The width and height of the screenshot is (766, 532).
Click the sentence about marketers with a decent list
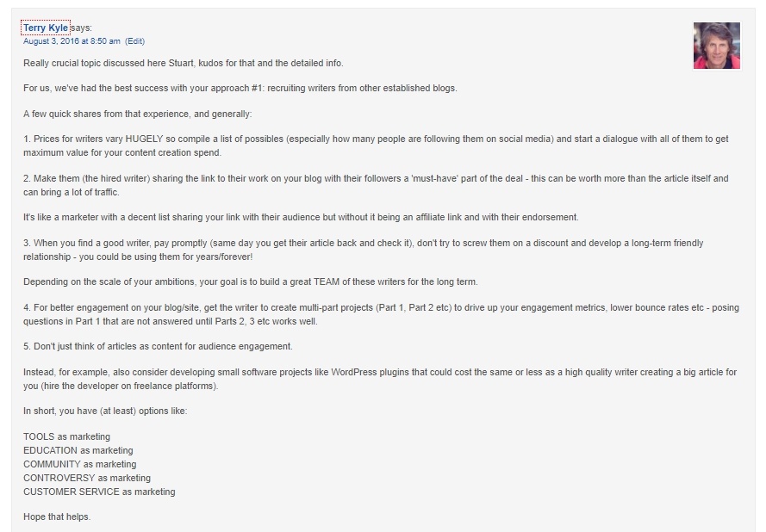[301, 217]
